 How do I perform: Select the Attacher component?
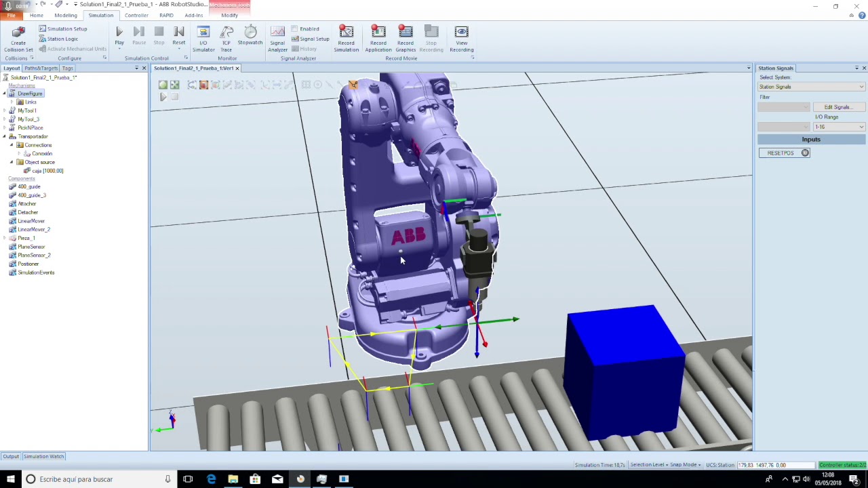pyautogui.click(x=26, y=203)
